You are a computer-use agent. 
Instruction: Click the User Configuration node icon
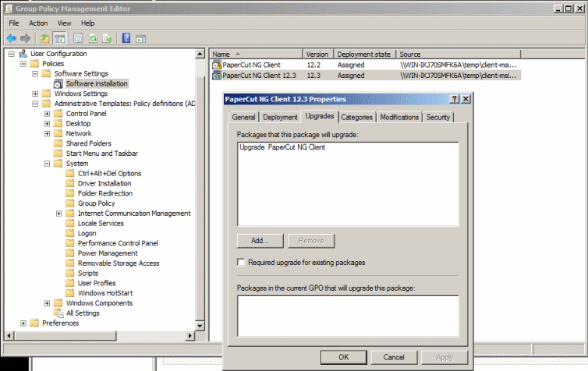click(x=23, y=54)
